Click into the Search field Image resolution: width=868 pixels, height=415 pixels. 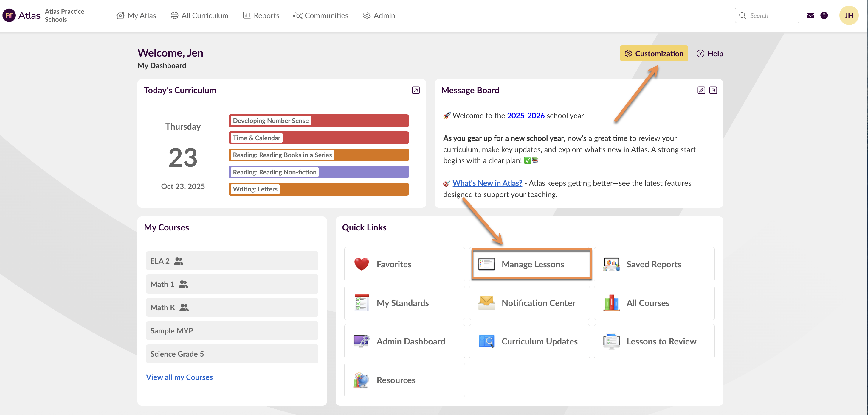(x=772, y=15)
